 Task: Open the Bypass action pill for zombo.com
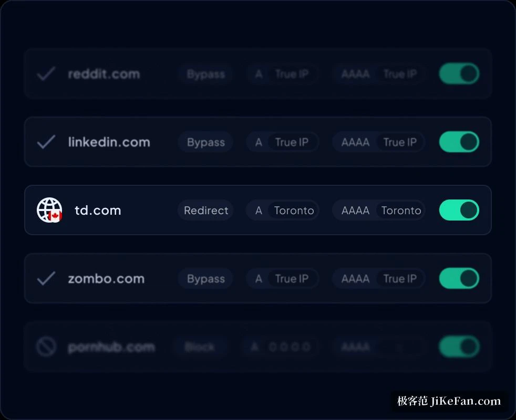(206, 279)
